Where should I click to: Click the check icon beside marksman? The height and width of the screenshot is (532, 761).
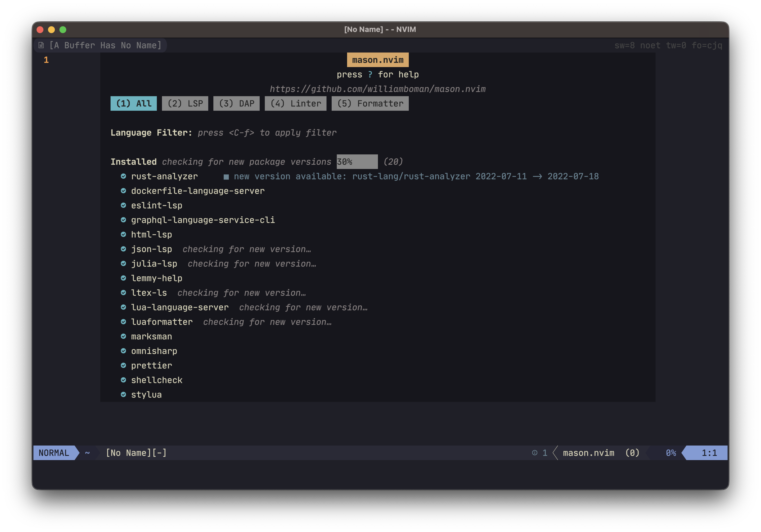tap(123, 336)
